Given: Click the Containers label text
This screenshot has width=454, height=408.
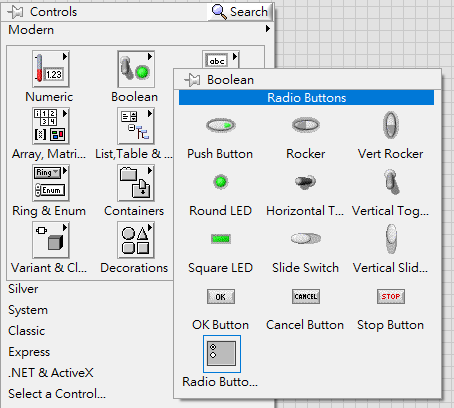Looking at the screenshot, I should pos(134,211).
